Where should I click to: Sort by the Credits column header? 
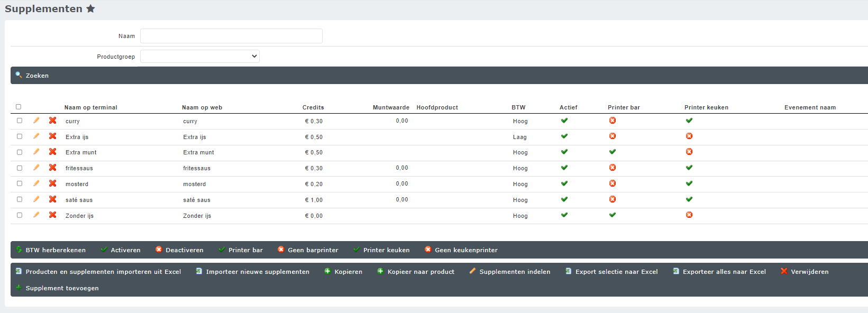pos(313,107)
